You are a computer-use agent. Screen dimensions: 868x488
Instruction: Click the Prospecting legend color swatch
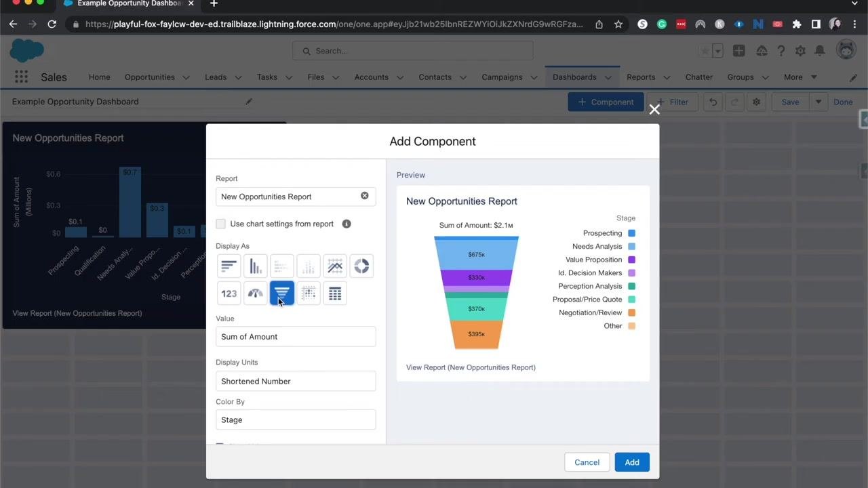pos(631,233)
